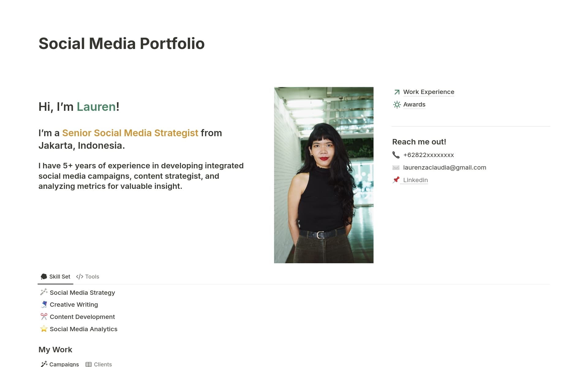The height and width of the screenshot is (367, 588).
Task: Click the envelope icon beside the email address
Action: pyautogui.click(x=395, y=167)
